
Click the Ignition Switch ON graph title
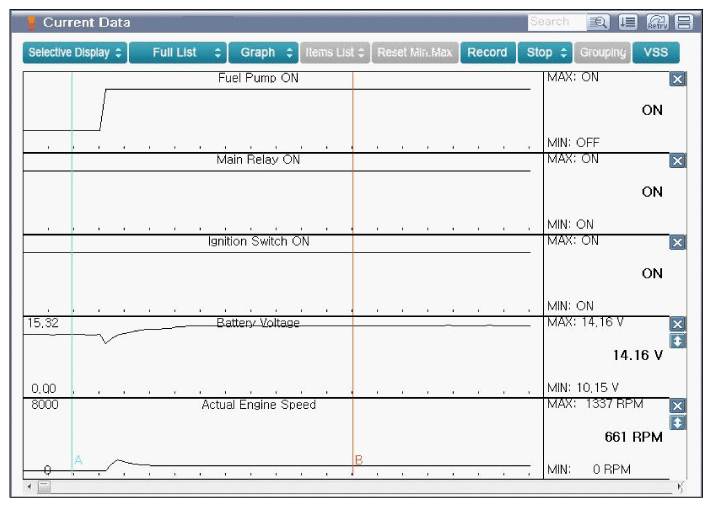point(258,241)
